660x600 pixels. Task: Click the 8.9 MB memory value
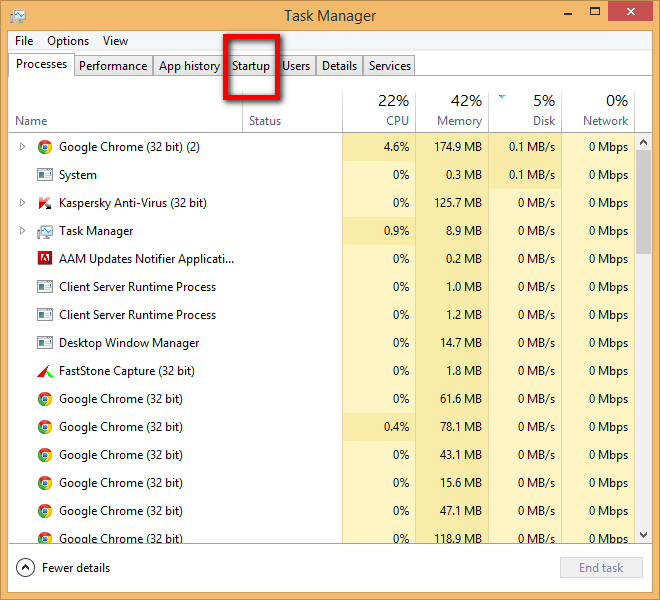click(464, 231)
